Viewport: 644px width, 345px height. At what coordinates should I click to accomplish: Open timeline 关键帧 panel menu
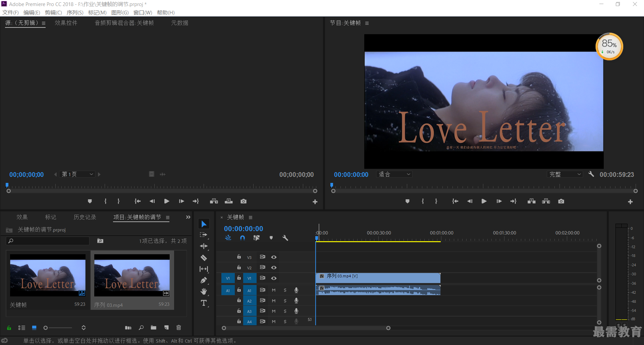(251, 217)
